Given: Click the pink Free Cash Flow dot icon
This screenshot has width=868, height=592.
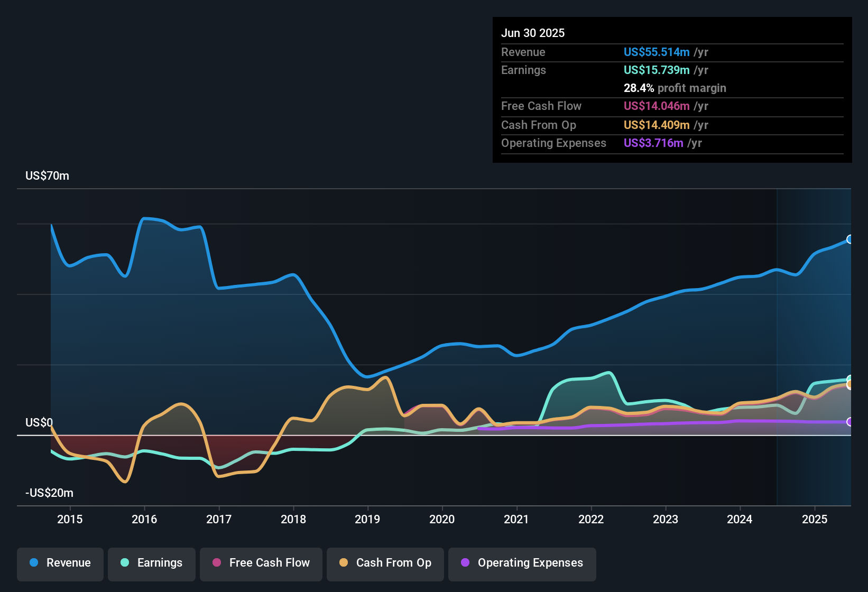Looking at the screenshot, I should (x=217, y=563).
